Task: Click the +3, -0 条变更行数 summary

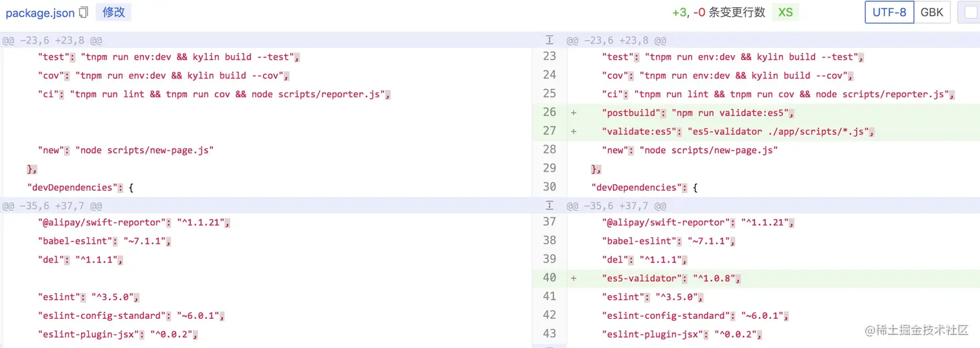Action: click(x=719, y=12)
